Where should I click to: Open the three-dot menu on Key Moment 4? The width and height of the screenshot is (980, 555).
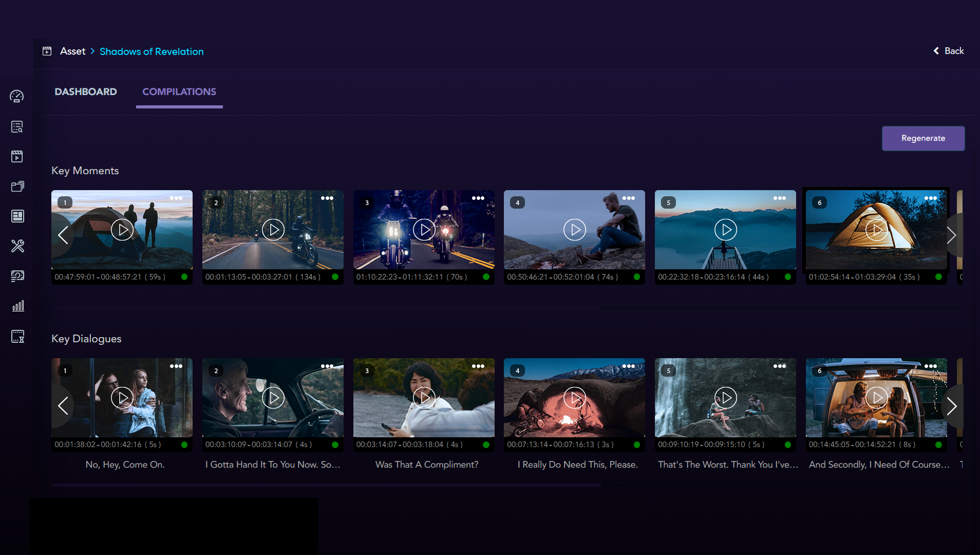[x=629, y=198]
